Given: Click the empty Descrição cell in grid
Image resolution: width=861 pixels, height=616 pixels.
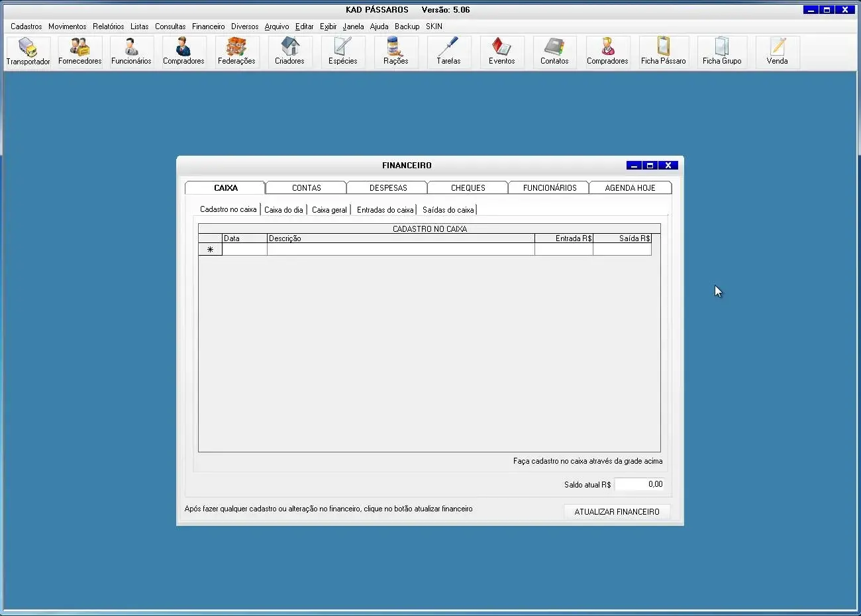Looking at the screenshot, I should (400, 250).
